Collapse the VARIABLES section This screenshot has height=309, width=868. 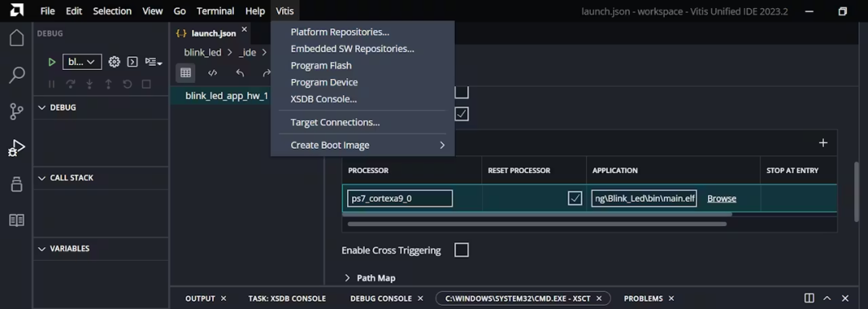coord(42,249)
